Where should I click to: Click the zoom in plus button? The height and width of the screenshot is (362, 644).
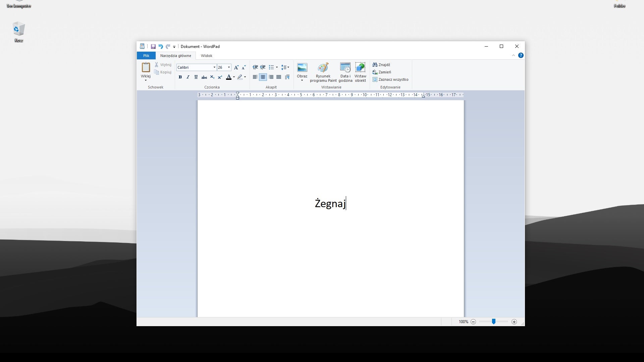tap(514, 322)
